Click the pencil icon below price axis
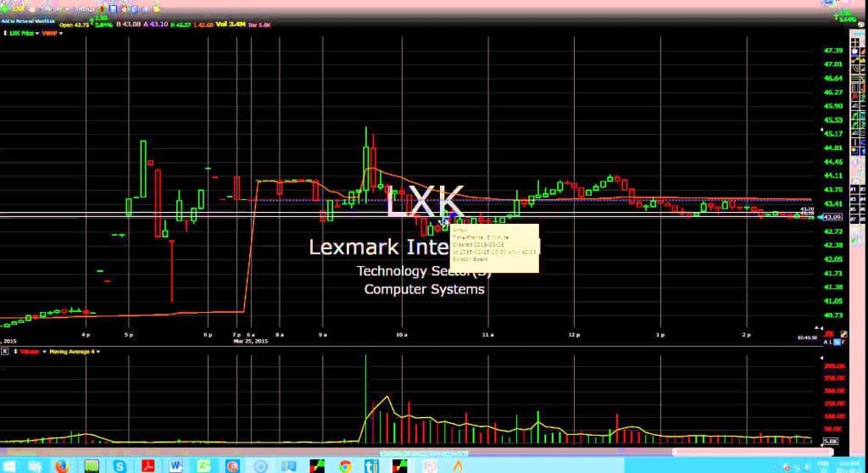868x473 pixels. (844, 334)
